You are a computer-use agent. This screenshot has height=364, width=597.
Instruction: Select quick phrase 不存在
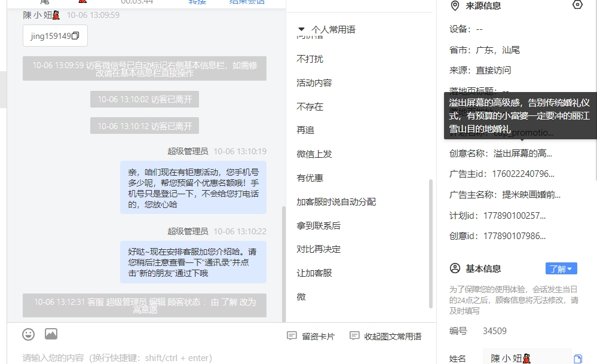click(x=310, y=106)
